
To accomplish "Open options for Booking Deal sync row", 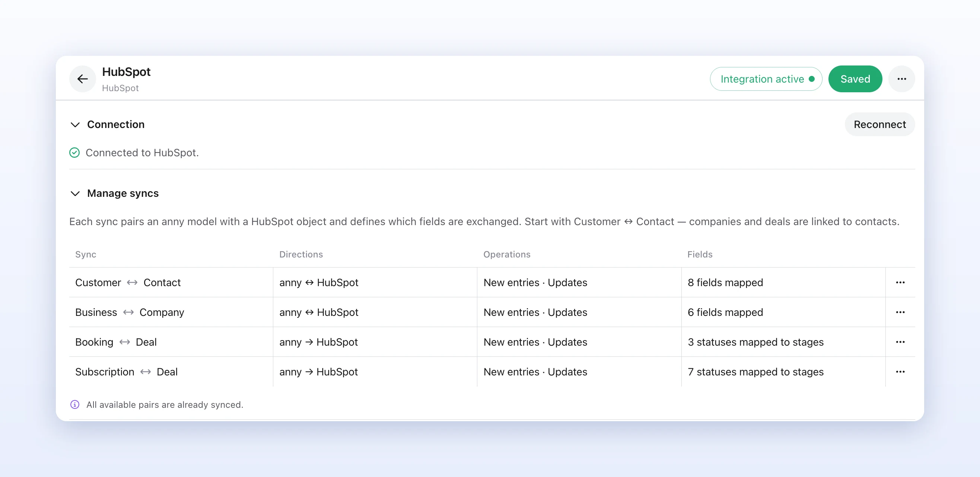I will pos(900,342).
